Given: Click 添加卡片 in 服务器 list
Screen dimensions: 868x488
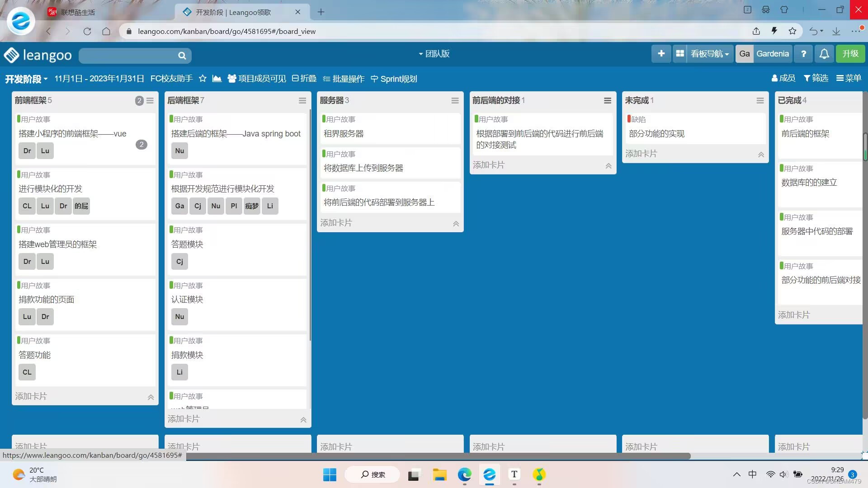Looking at the screenshot, I should [x=336, y=223].
